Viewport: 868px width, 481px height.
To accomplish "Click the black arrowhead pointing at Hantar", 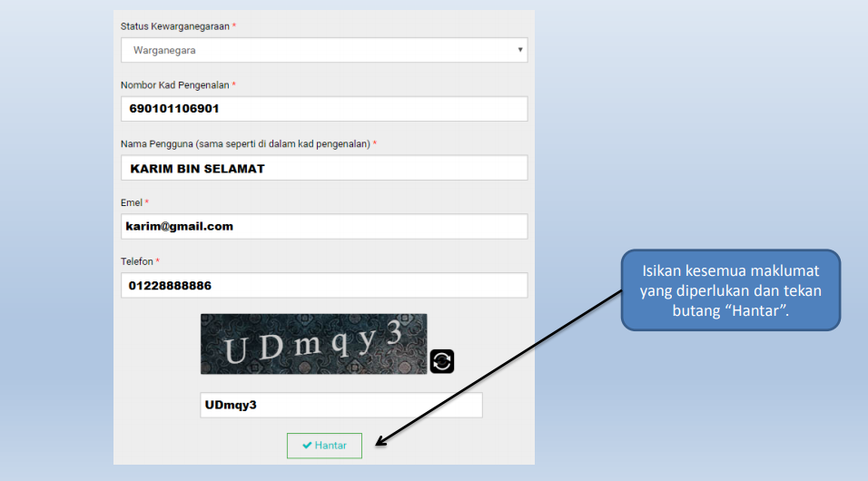I will [381, 443].
